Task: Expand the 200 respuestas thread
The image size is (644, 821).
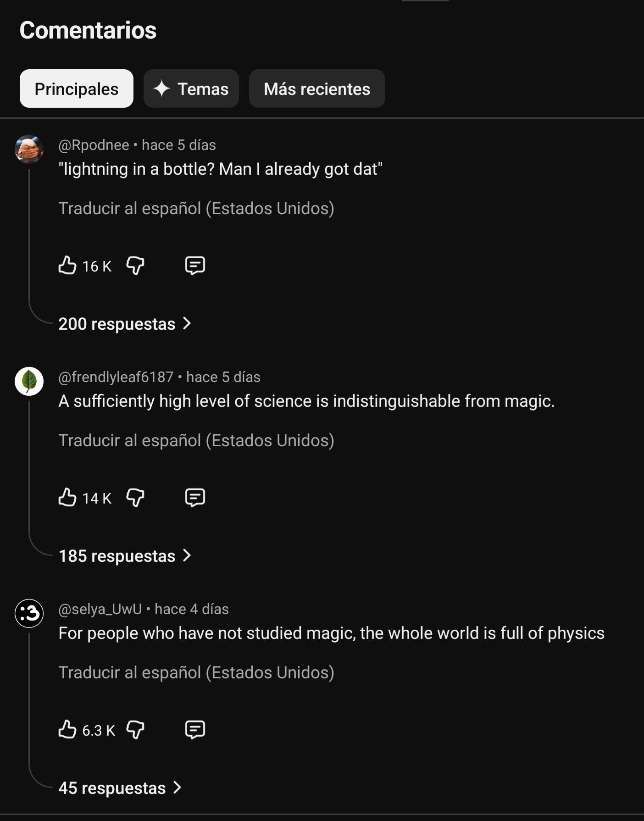Action: click(x=124, y=324)
